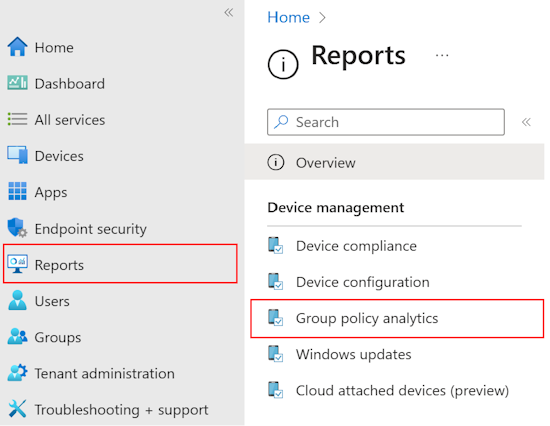550x426 pixels.
Task: Click the Reports page title
Action: coord(358,55)
